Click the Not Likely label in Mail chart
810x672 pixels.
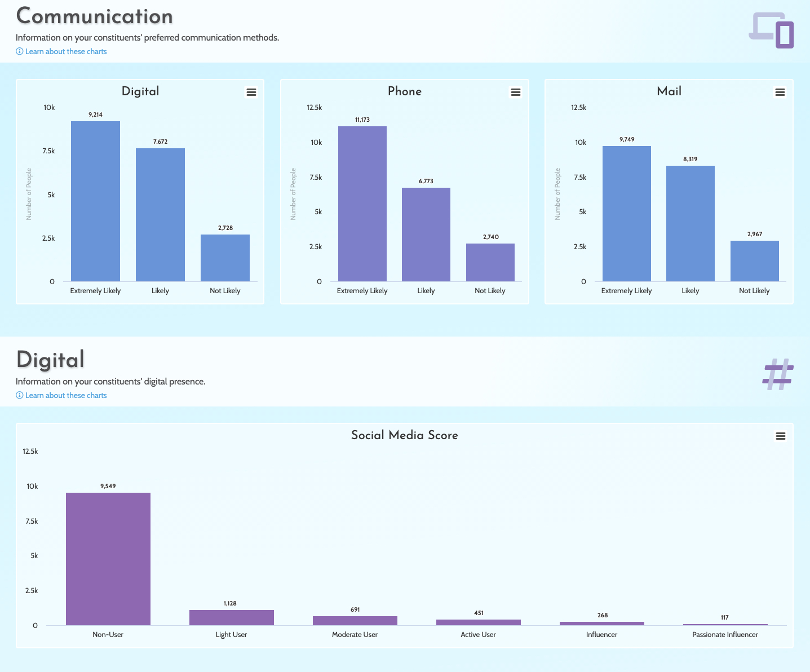coord(754,290)
